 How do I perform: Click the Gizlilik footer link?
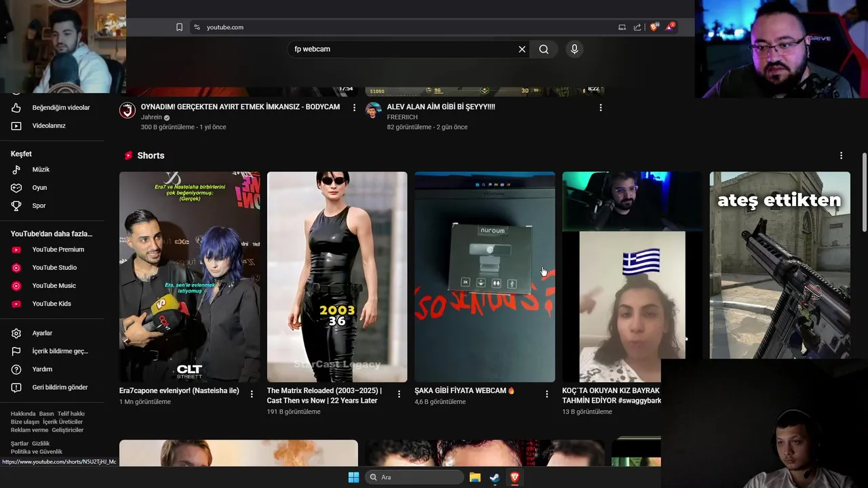tap(41, 443)
